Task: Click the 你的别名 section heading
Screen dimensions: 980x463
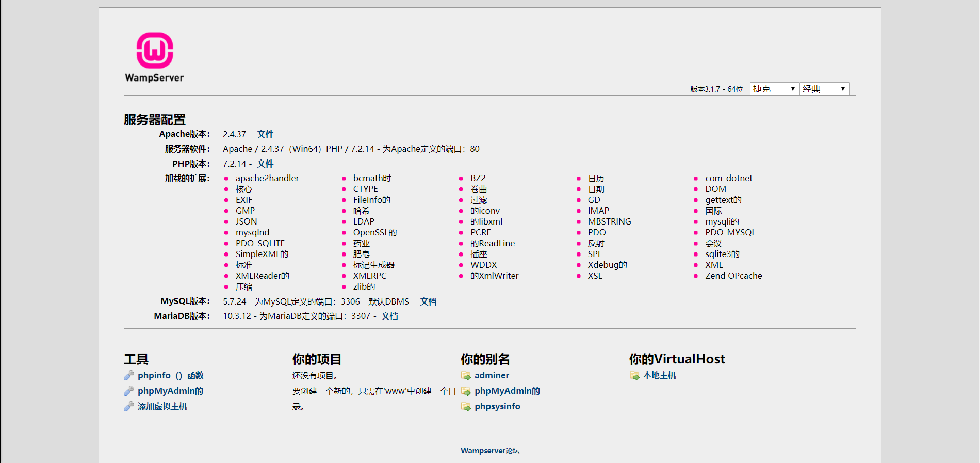Action: (485, 359)
